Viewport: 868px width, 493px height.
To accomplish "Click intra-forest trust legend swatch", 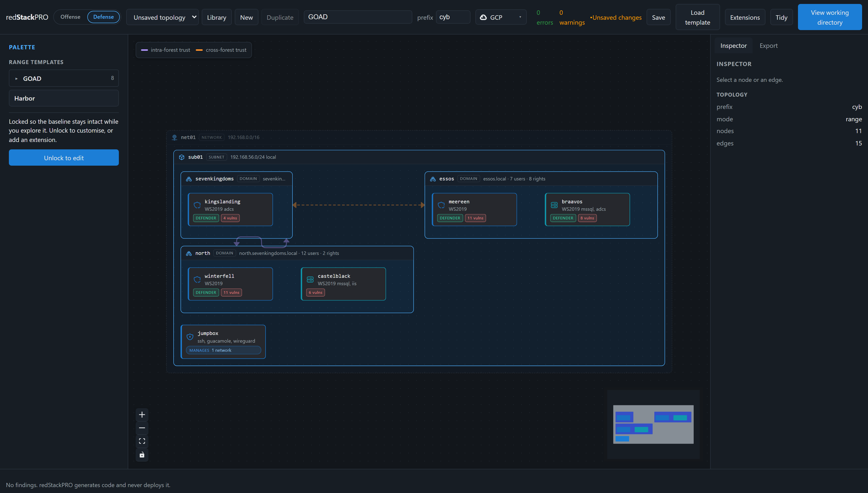I will click(x=144, y=50).
